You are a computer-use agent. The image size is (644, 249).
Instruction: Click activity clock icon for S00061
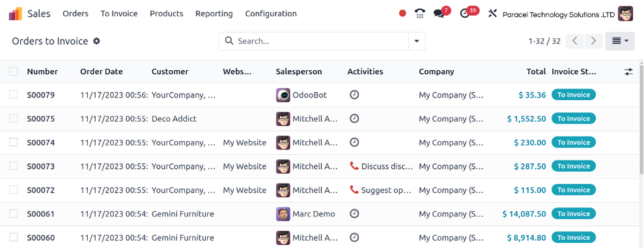[x=354, y=214]
